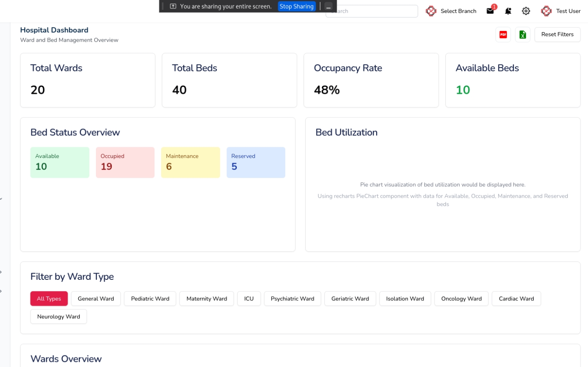The width and height of the screenshot is (588, 367).
Task: Export dashboard to Excel file
Action: [x=523, y=35]
